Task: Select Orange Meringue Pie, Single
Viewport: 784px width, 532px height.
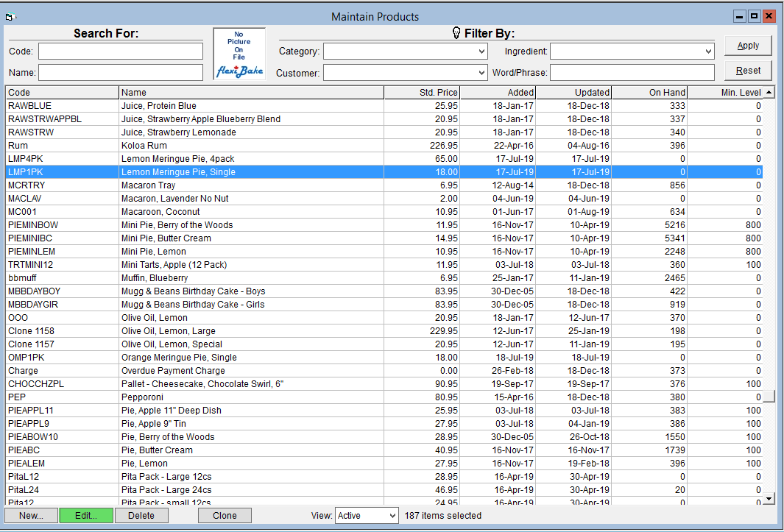Action: point(384,358)
